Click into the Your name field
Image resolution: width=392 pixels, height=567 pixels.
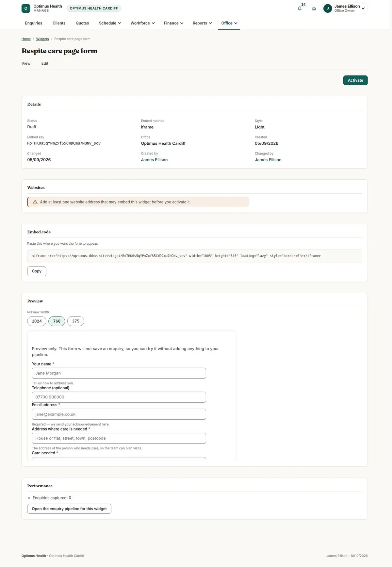(119, 373)
